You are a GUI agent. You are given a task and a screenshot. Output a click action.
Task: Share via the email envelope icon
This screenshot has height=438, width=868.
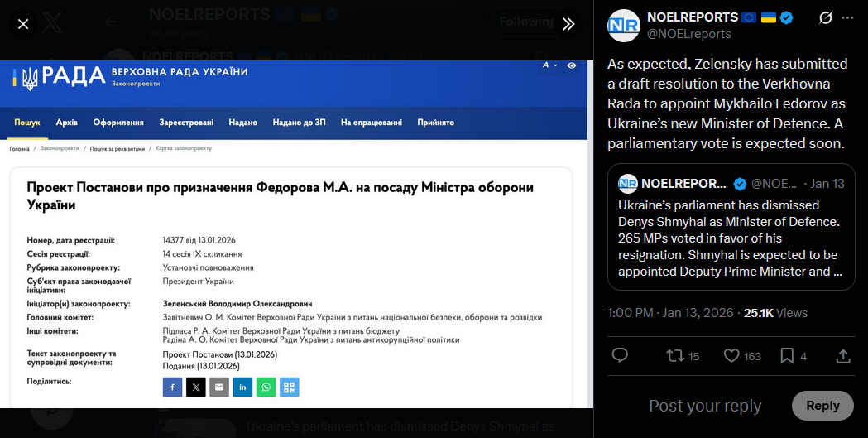click(219, 387)
